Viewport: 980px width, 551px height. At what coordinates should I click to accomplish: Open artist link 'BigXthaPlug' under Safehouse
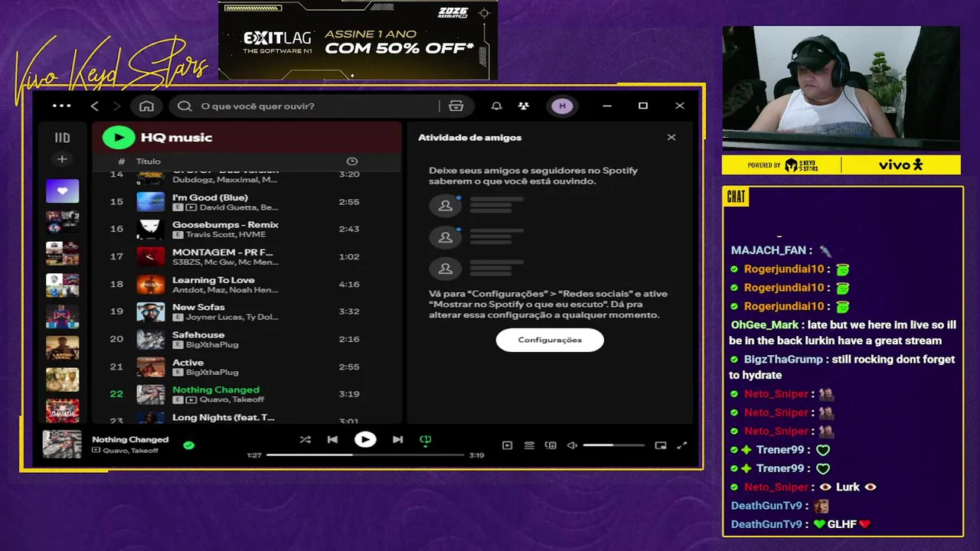(212, 344)
